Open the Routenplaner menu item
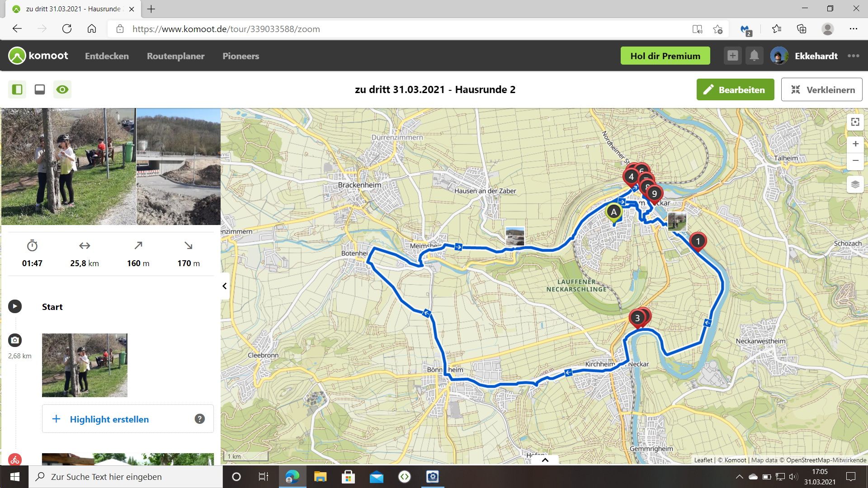 pos(175,56)
